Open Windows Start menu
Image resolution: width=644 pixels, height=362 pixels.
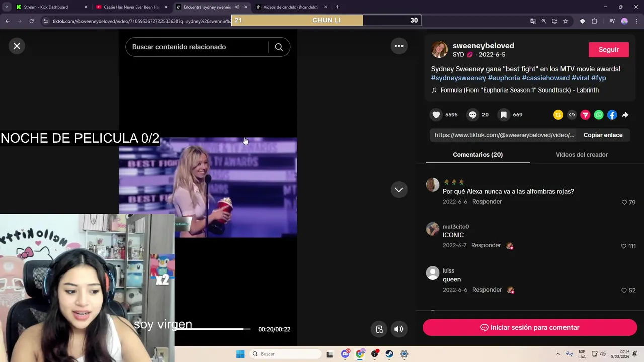240,354
